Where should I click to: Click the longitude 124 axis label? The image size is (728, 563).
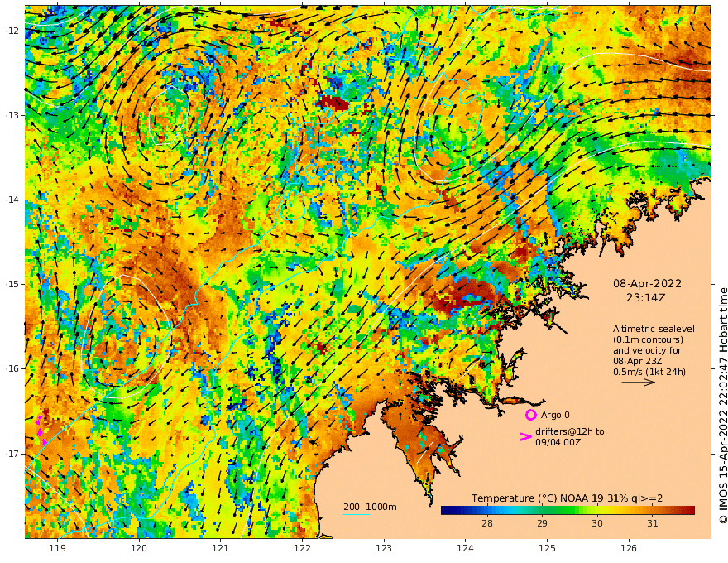click(x=465, y=548)
